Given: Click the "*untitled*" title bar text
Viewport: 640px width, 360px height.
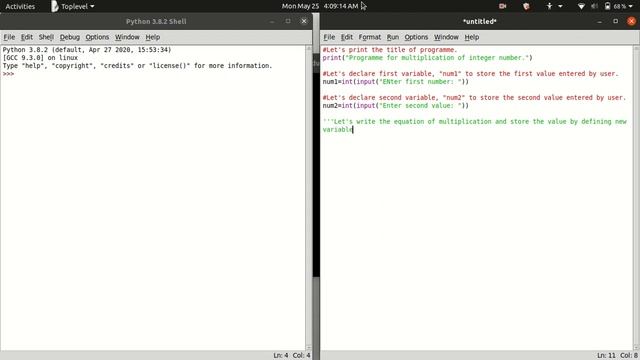Looking at the screenshot, I should pos(480,21).
